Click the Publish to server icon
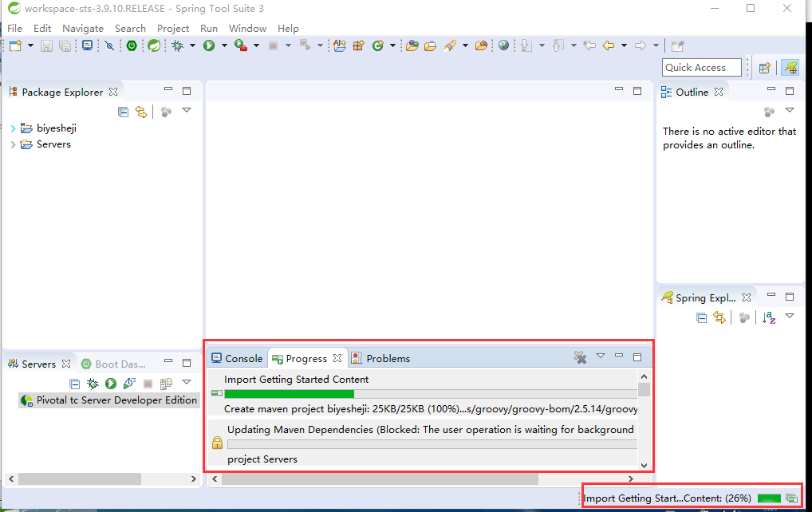The height and width of the screenshot is (512, 812). click(x=166, y=384)
